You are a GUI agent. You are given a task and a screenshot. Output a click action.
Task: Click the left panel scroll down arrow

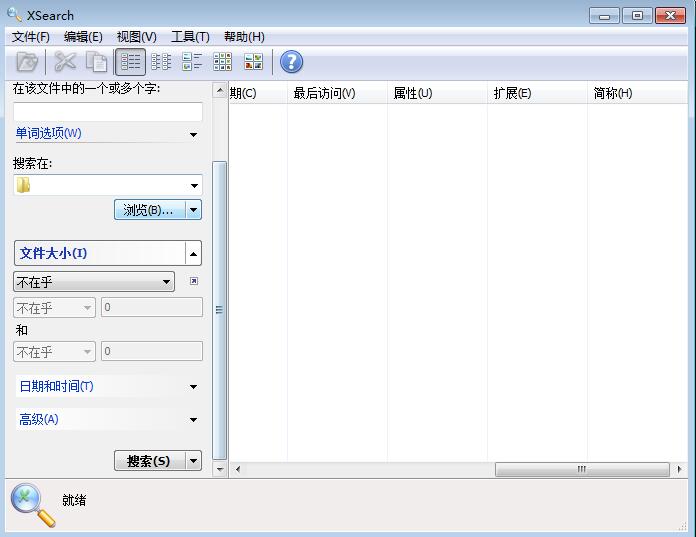click(220, 469)
